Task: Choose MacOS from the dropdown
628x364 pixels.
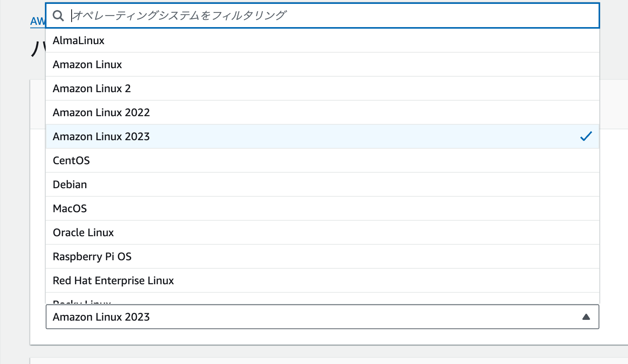Action: [x=70, y=209]
